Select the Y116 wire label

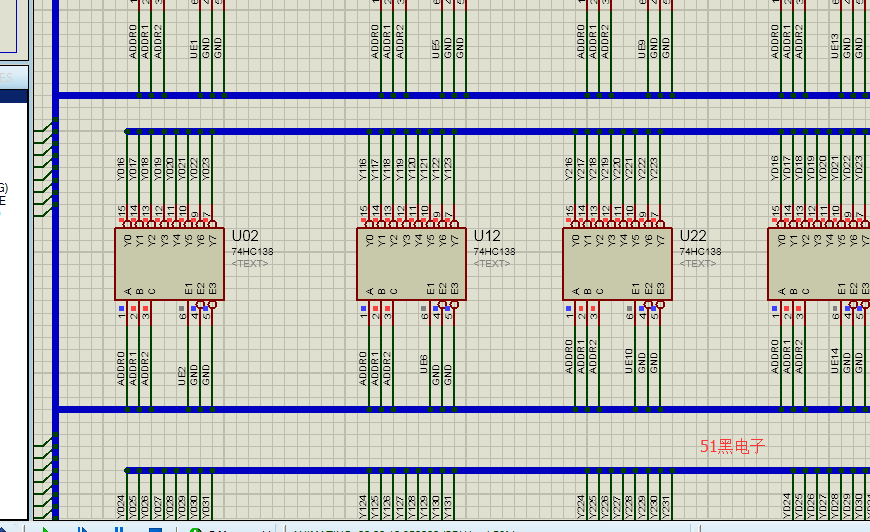coord(363,169)
